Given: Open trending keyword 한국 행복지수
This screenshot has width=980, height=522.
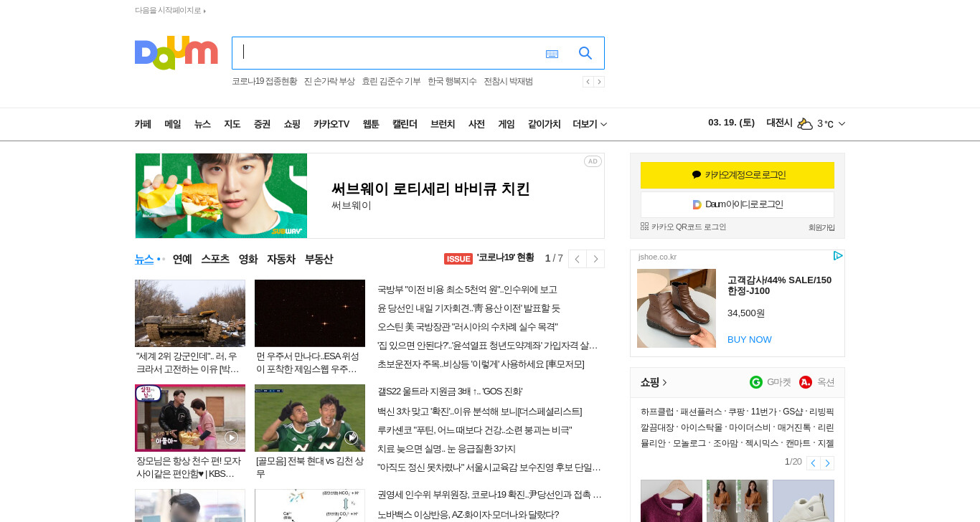Looking at the screenshot, I should click(452, 82).
